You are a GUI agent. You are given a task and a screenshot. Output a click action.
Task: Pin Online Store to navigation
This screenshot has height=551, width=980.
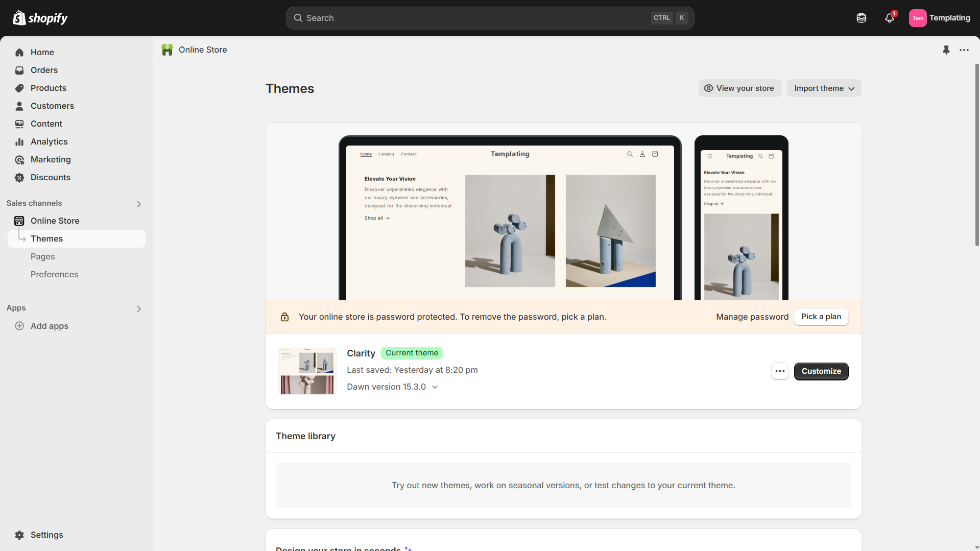pos(946,50)
